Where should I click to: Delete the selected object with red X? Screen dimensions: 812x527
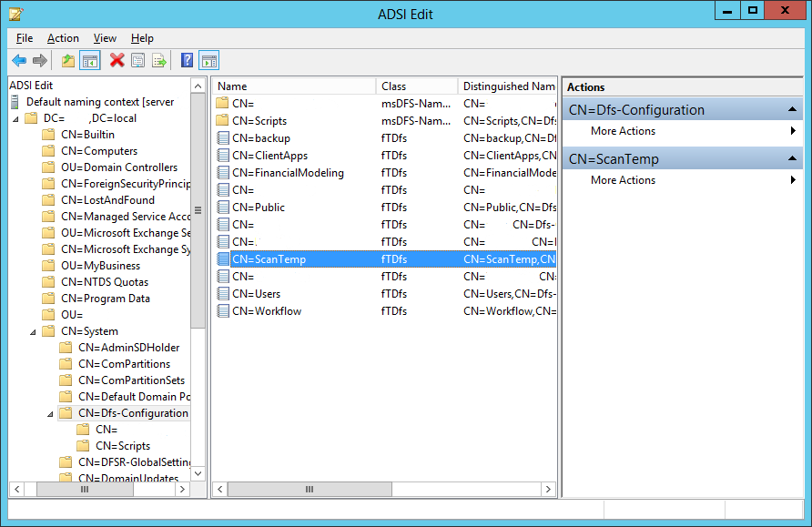[117, 61]
